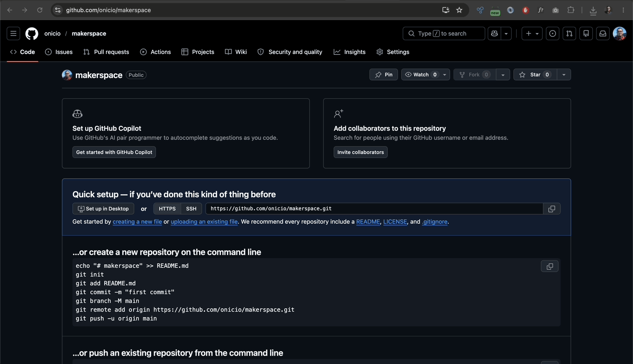Screen dimensions: 633x364
Task: Open the Pull requests icon in top header
Action: tap(569, 33)
